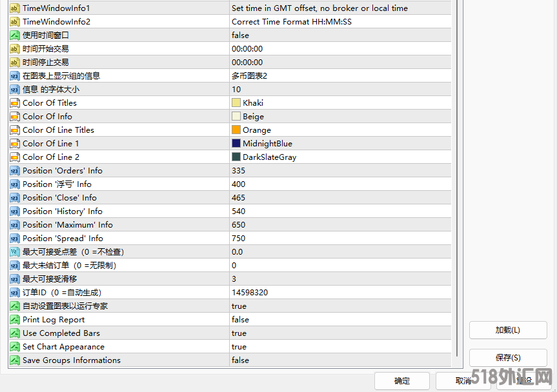The height and width of the screenshot is (392, 557).
Task: Click the icon next to 订单ID parameter
Action: tap(15, 293)
